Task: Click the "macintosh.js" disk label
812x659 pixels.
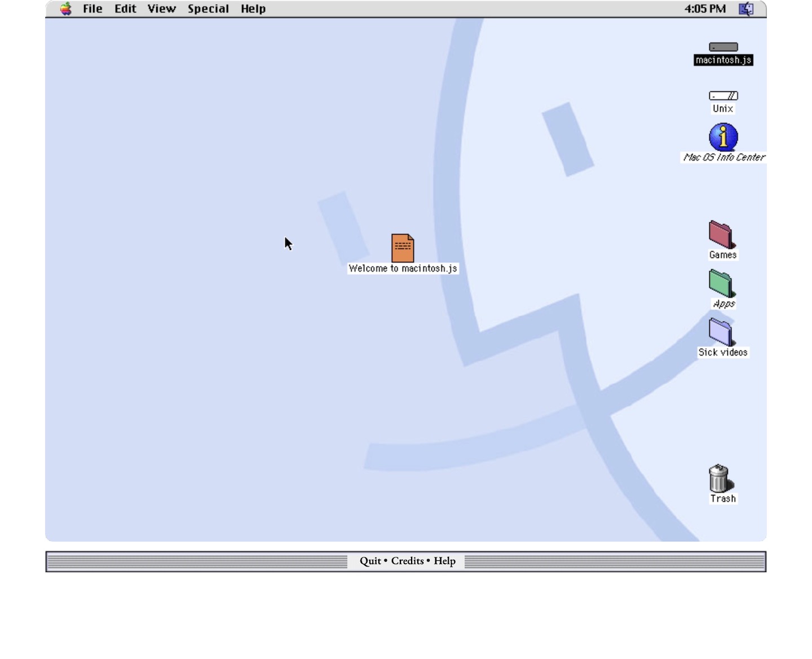Action: pyautogui.click(x=723, y=60)
